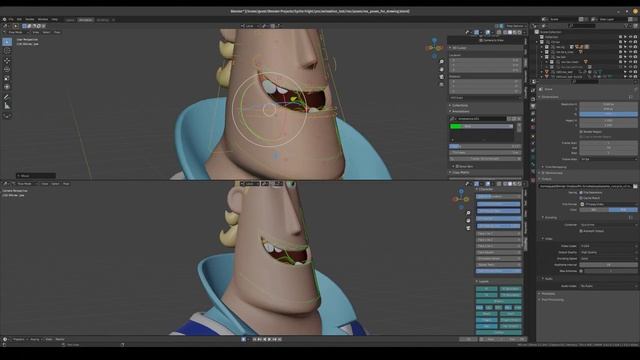The height and width of the screenshot is (360, 640).
Task: Open the Help menu
Action: (x=54, y=19)
